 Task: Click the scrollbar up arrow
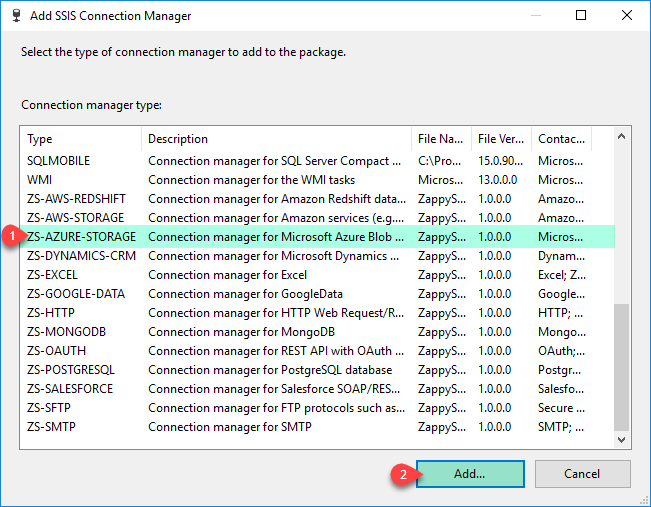tap(622, 137)
